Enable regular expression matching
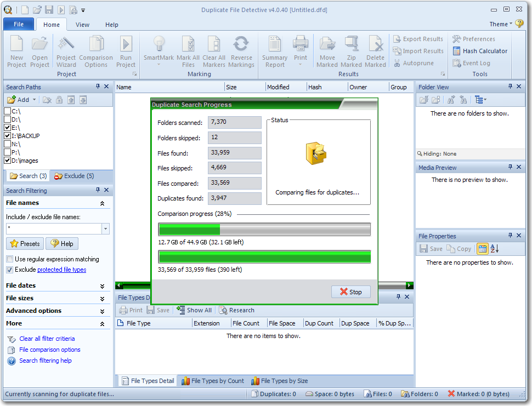The height and width of the screenshot is (406, 532). pyautogui.click(x=9, y=259)
